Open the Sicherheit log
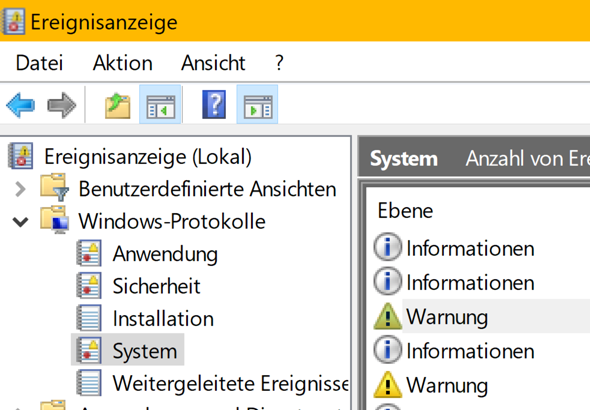Viewport: 590px width, 410px height. click(157, 286)
